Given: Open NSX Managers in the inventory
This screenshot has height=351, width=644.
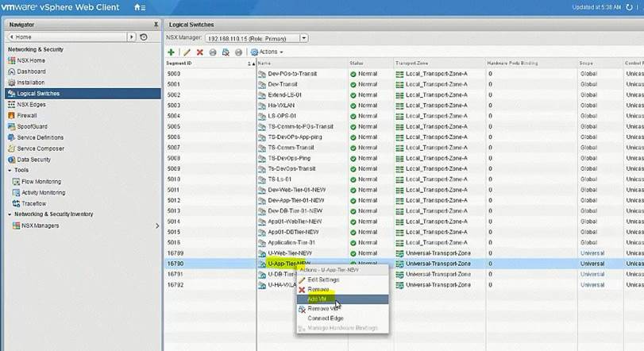Looking at the screenshot, I should pyautogui.click(x=40, y=226).
